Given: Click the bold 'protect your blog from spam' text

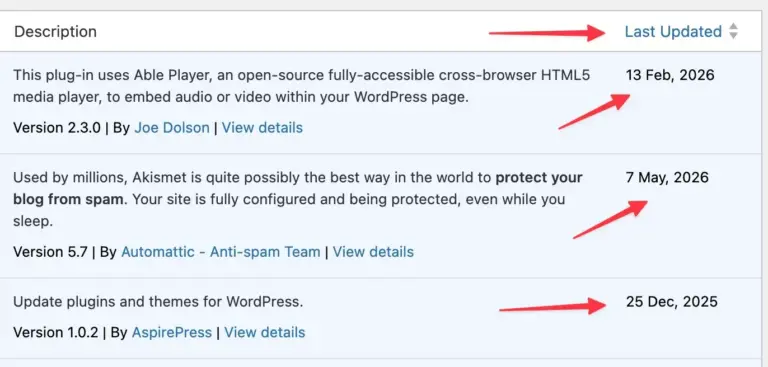Looking at the screenshot, I should point(298,189).
